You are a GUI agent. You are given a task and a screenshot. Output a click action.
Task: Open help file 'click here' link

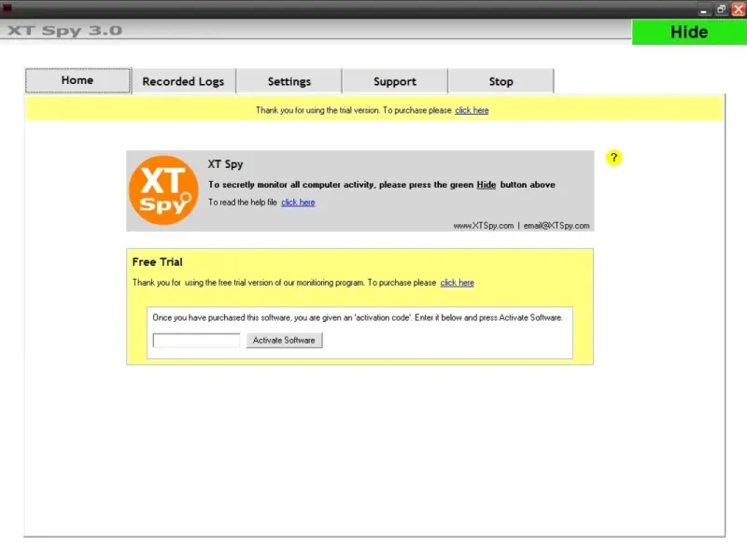(x=298, y=203)
